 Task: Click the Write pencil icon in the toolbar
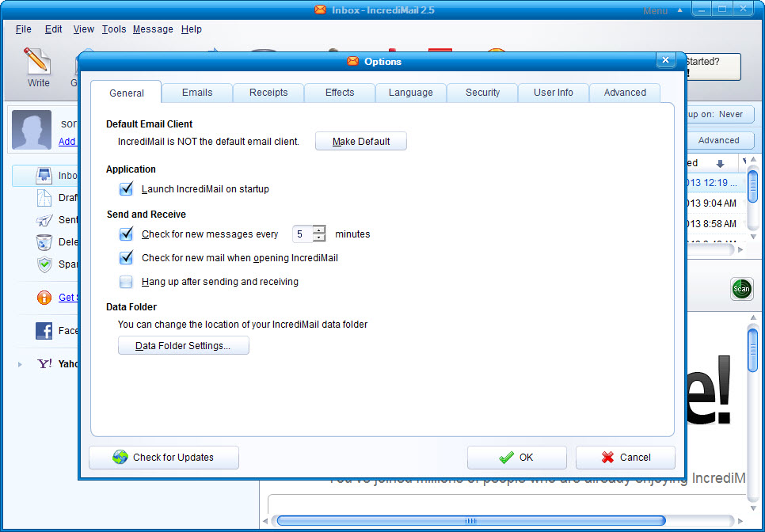pyautogui.click(x=37, y=61)
